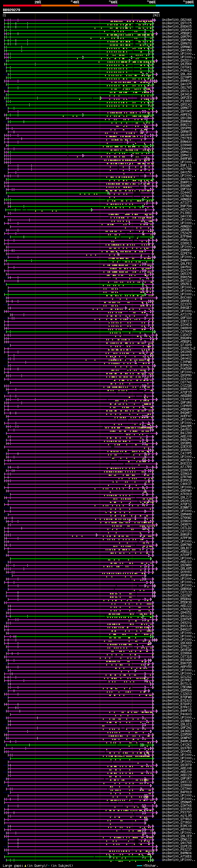Select UniRef100_C6TKK9 label
This screenshot has height=868, width=197.
point(177,331)
